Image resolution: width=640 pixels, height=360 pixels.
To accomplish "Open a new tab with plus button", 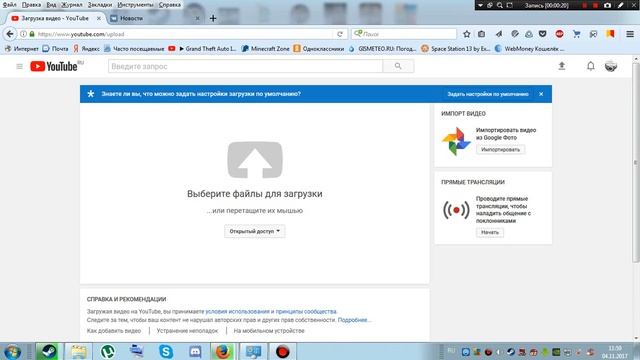I will (x=213, y=18).
